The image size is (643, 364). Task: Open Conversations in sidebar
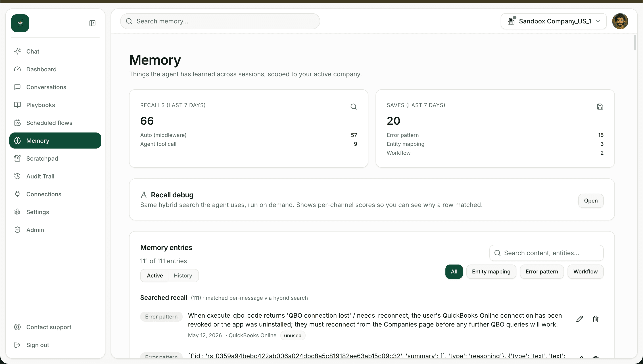pos(55,87)
